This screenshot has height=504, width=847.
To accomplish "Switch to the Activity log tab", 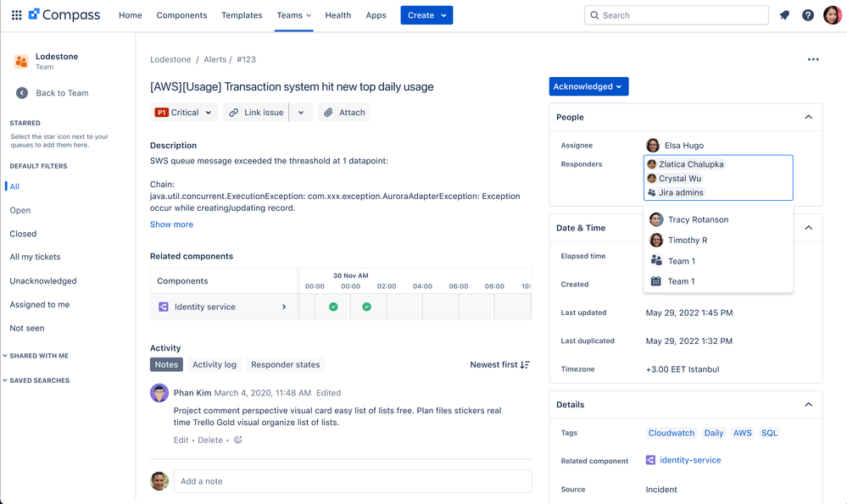I will tap(215, 365).
